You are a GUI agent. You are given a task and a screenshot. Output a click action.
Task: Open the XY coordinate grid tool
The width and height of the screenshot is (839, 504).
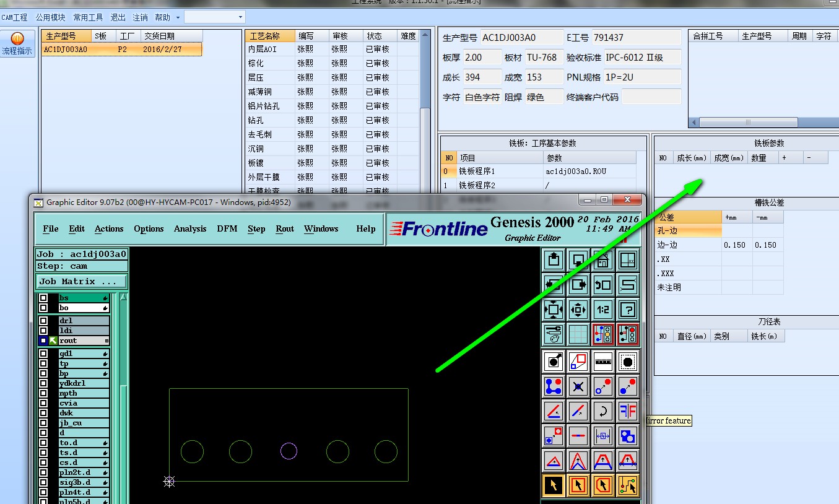627,260
